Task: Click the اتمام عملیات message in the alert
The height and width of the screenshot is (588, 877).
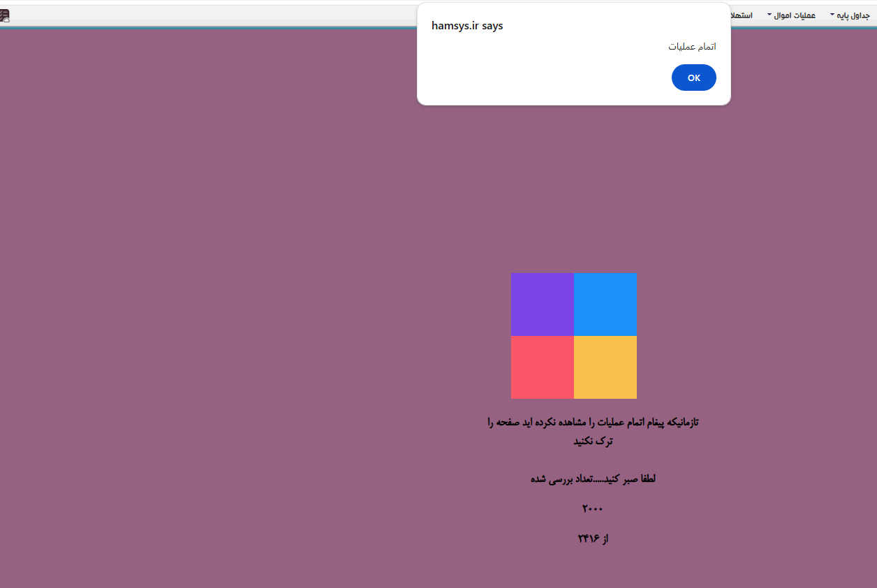Action: click(692, 47)
